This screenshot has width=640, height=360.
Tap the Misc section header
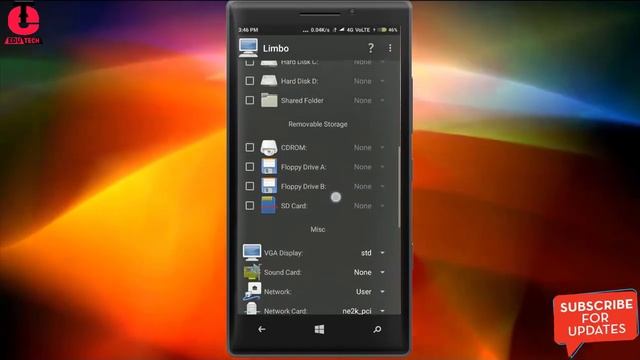point(318,229)
